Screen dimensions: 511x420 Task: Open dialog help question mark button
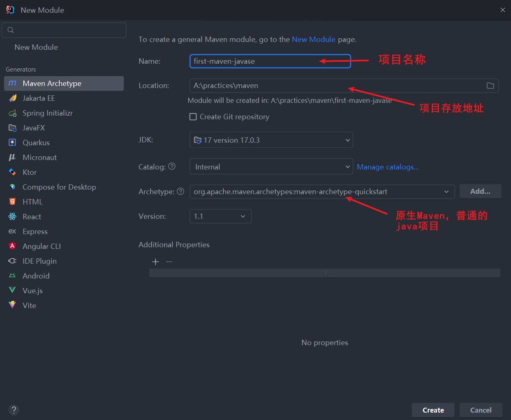14,410
